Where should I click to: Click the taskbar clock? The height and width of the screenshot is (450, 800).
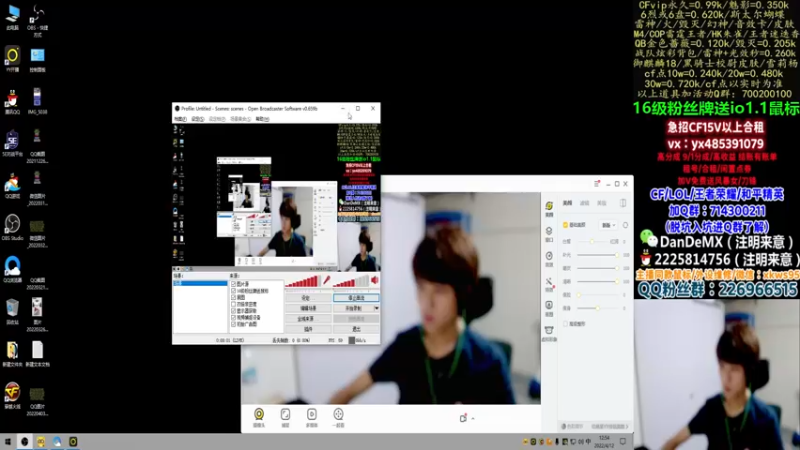[604, 442]
